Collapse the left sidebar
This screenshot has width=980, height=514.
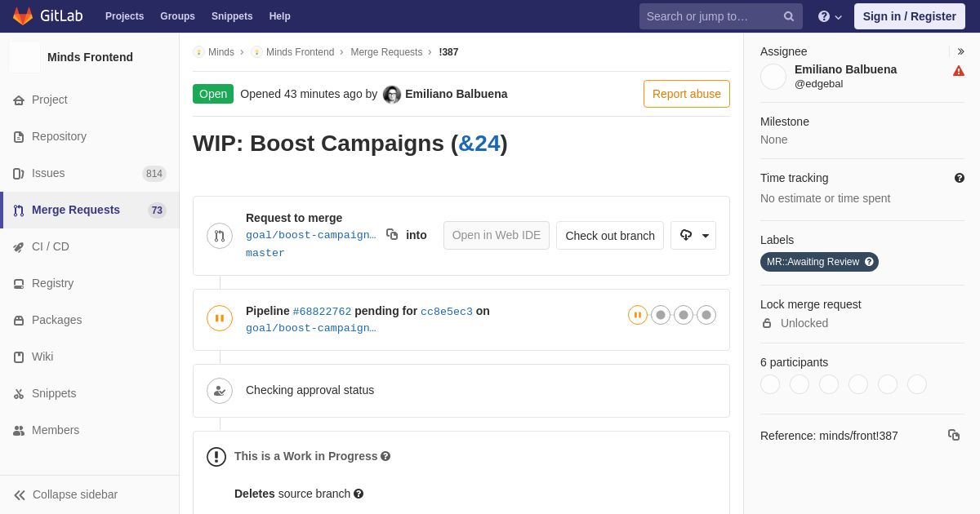65,494
